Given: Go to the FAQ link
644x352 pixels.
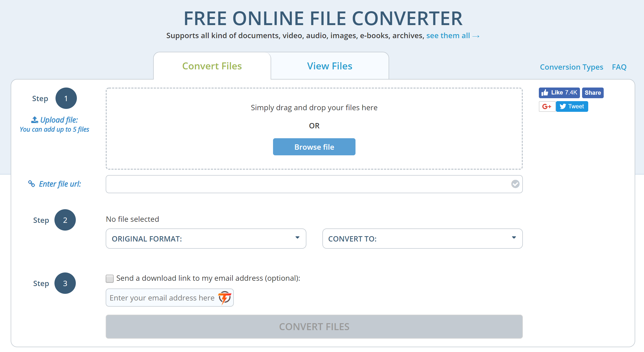Looking at the screenshot, I should click(x=619, y=67).
